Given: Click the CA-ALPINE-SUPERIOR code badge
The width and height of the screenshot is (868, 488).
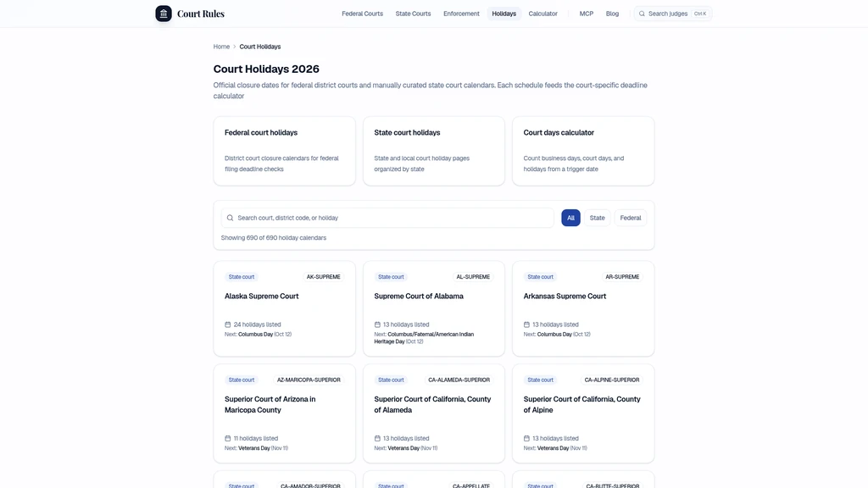Looking at the screenshot, I should [612, 380].
